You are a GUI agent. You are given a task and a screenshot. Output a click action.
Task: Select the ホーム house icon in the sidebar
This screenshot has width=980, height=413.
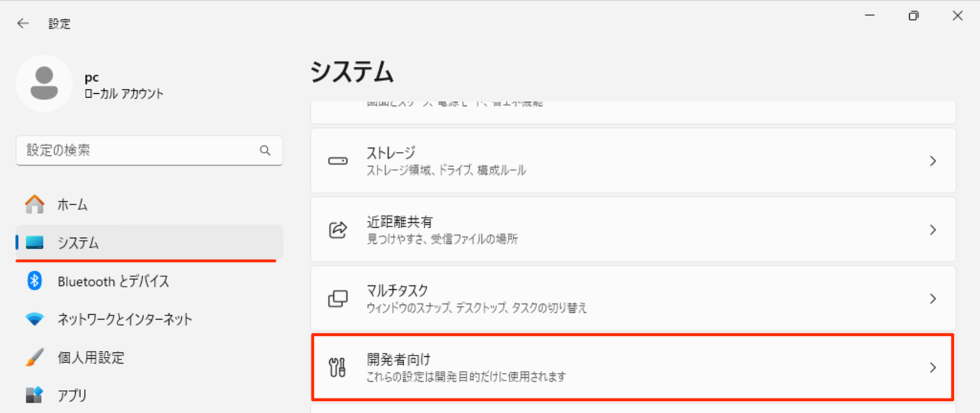(34, 205)
